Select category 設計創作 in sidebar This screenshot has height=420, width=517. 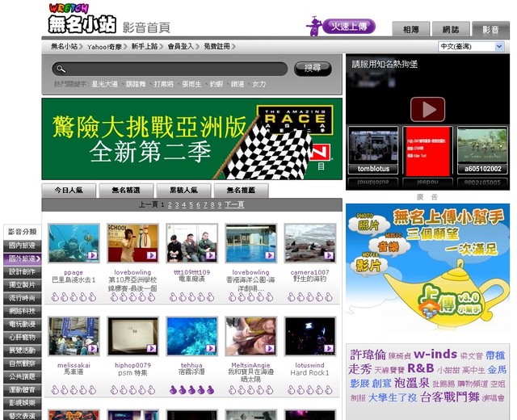[x=22, y=272]
